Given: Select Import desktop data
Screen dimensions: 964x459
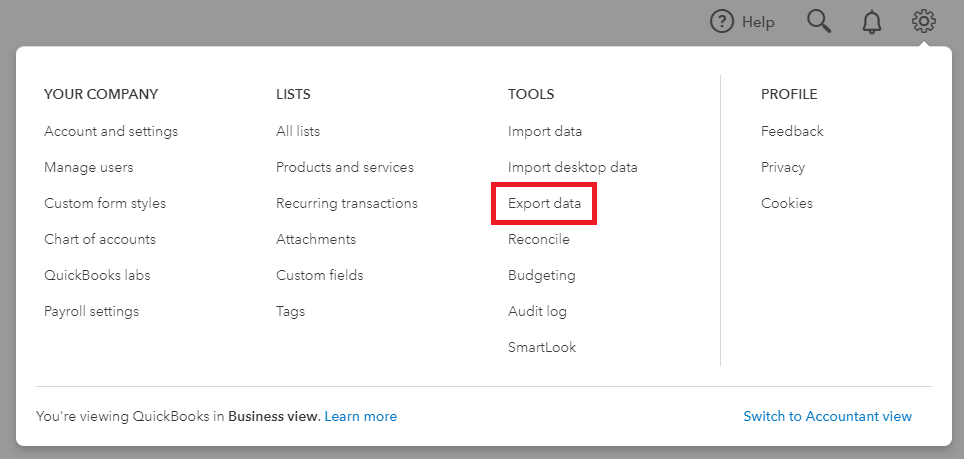Looking at the screenshot, I should (x=572, y=167).
